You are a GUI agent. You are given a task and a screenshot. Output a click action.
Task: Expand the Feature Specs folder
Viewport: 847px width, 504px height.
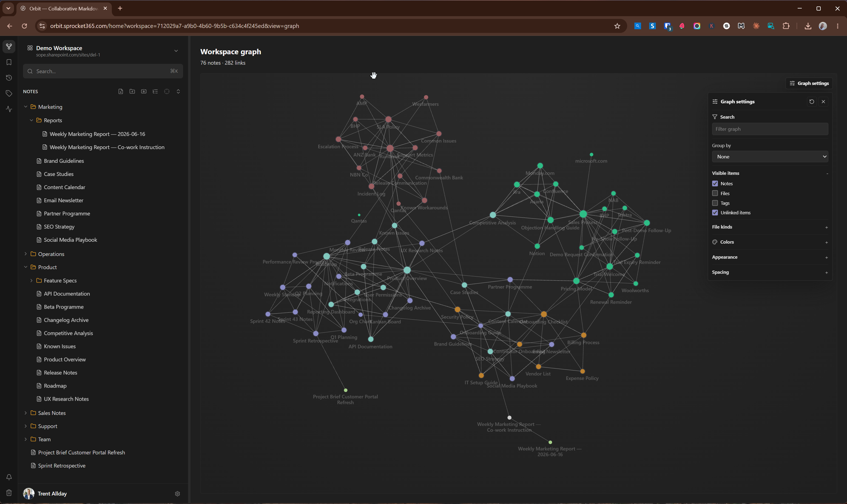31,280
